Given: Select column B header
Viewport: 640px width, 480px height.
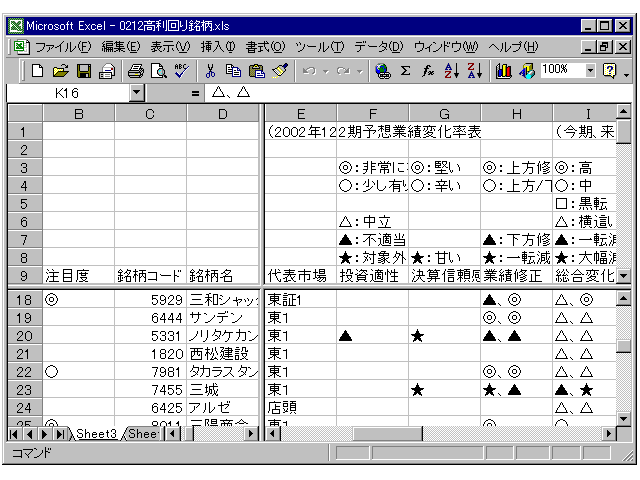Looking at the screenshot, I should click(x=79, y=114).
